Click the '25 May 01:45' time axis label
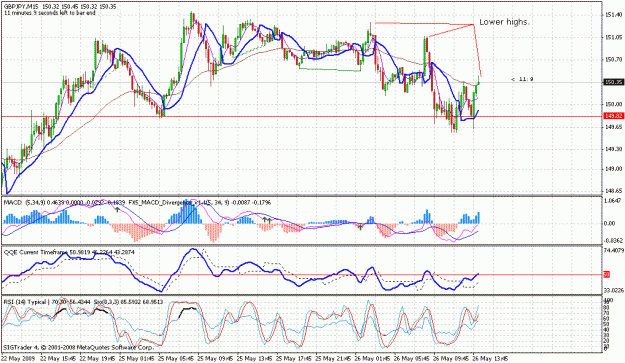 coord(136,358)
